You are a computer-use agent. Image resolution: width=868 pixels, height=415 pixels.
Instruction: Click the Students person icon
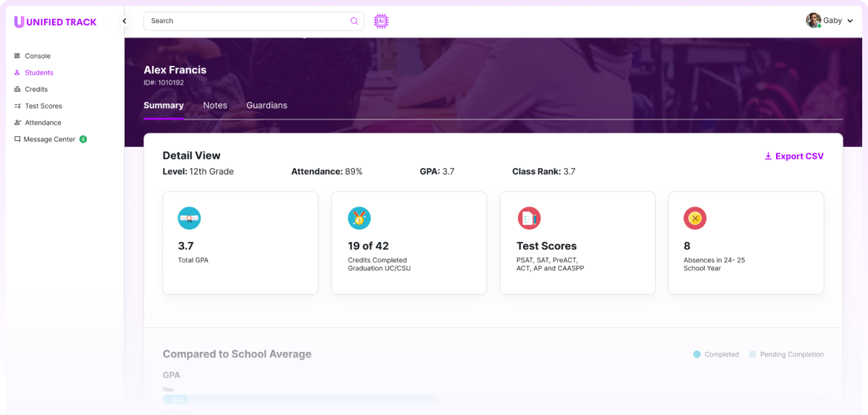pos(17,72)
